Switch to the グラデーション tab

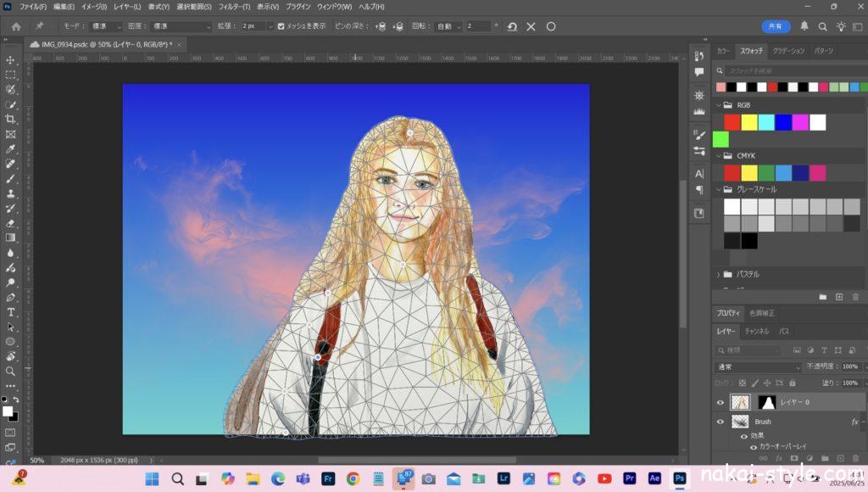point(788,51)
